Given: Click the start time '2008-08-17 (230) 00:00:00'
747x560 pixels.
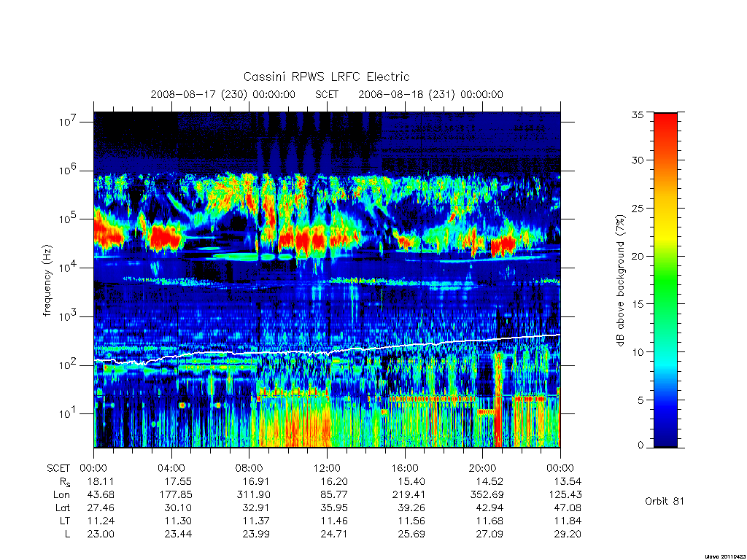Looking at the screenshot, I should (223, 94).
